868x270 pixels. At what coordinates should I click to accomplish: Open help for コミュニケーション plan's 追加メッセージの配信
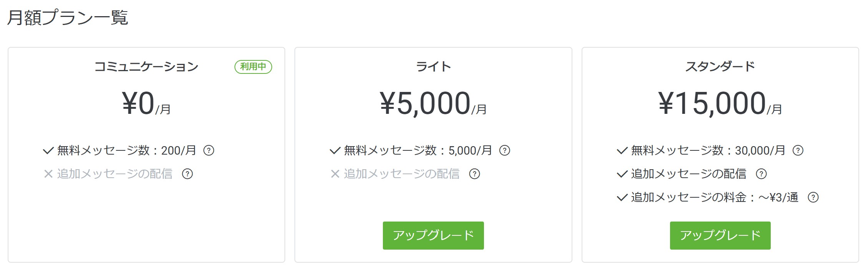(187, 174)
